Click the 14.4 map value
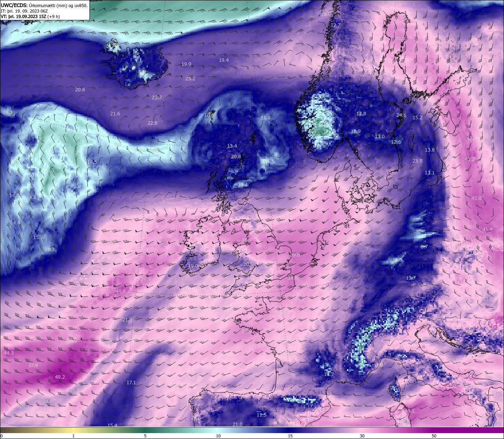This screenshot has height=439, width=504. click(x=15, y=222)
